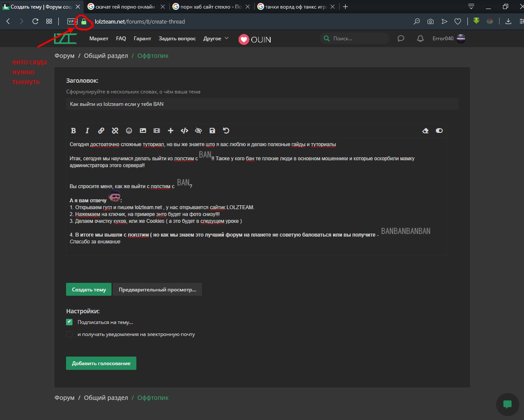The width and height of the screenshot is (524, 420).
Task: Click the paper-plane send icon in the address bar
Action: pyautogui.click(x=444, y=21)
